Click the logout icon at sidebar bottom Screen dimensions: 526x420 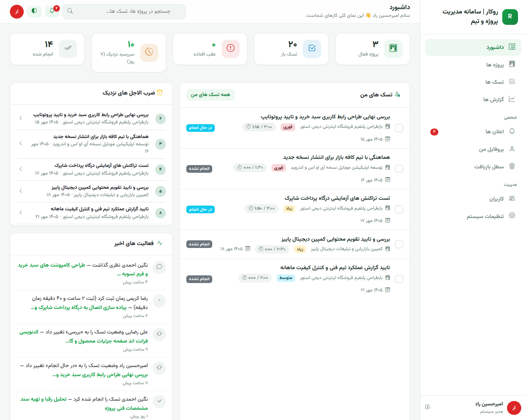point(428,407)
